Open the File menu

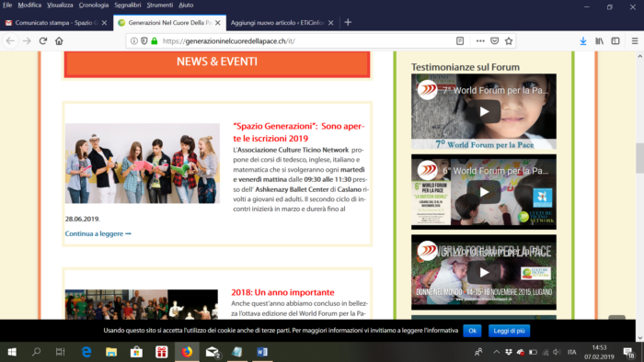click(x=7, y=6)
